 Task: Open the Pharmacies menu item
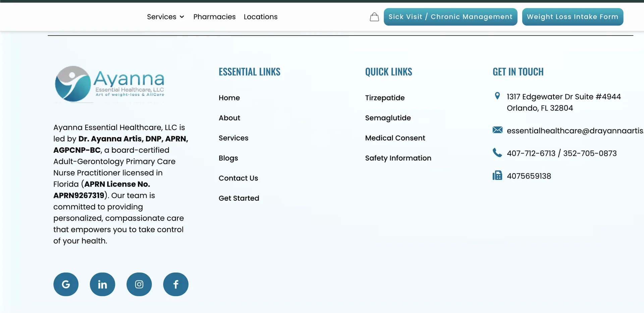click(214, 17)
